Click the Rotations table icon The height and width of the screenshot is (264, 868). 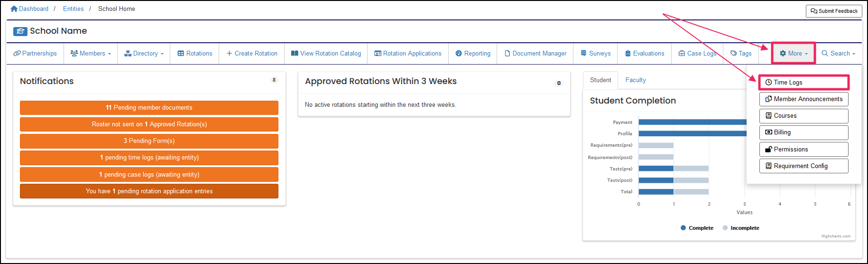click(181, 53)
